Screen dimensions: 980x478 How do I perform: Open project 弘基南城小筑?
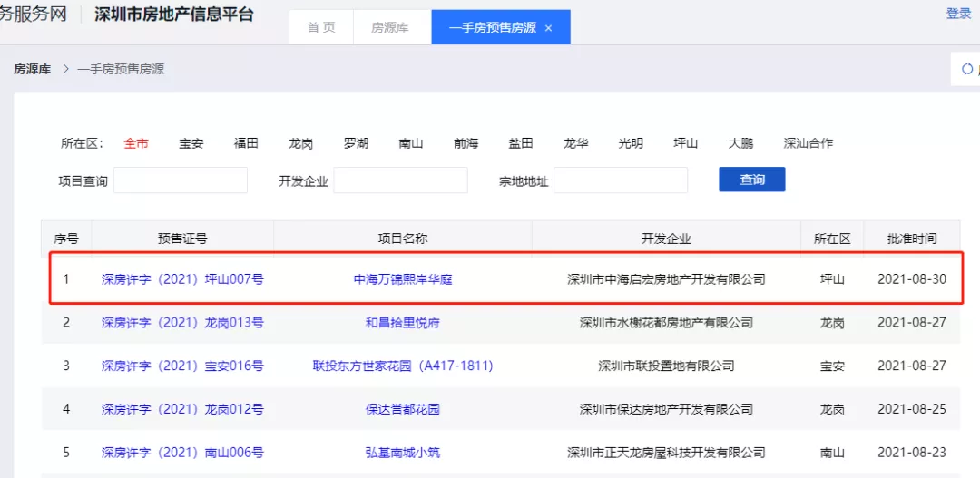tap(403, 453)
